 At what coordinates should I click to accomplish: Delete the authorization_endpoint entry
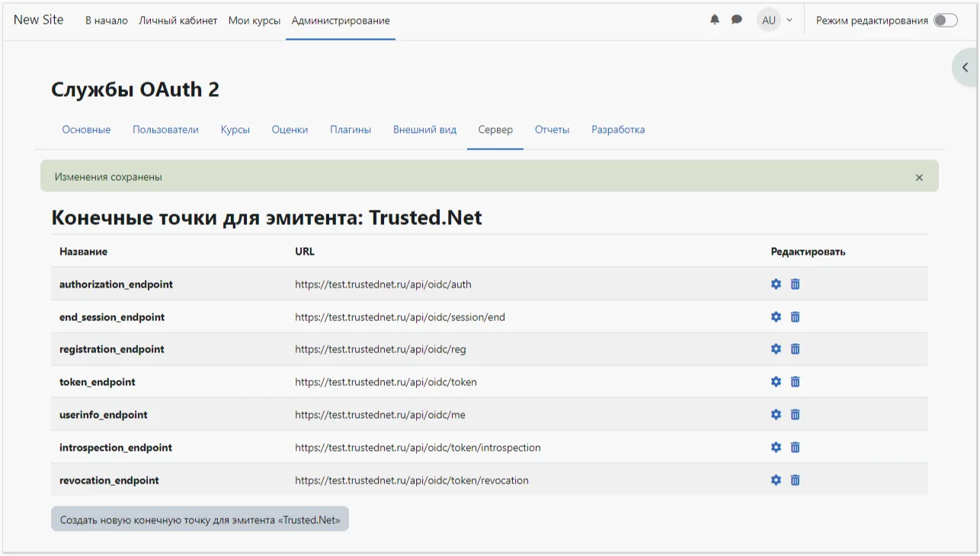pyautogui.click(x=795, y=284)
